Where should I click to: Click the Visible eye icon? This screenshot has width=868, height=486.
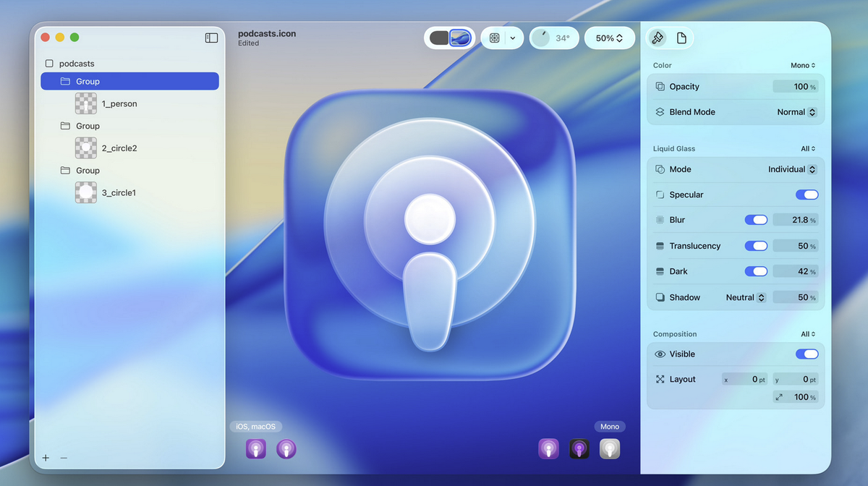(660, 354)
